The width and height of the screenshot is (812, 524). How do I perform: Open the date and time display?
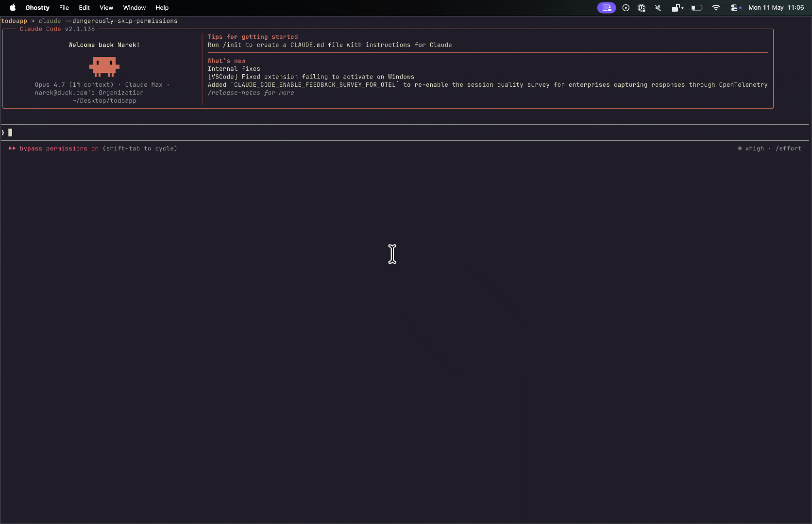pos(776,8)
